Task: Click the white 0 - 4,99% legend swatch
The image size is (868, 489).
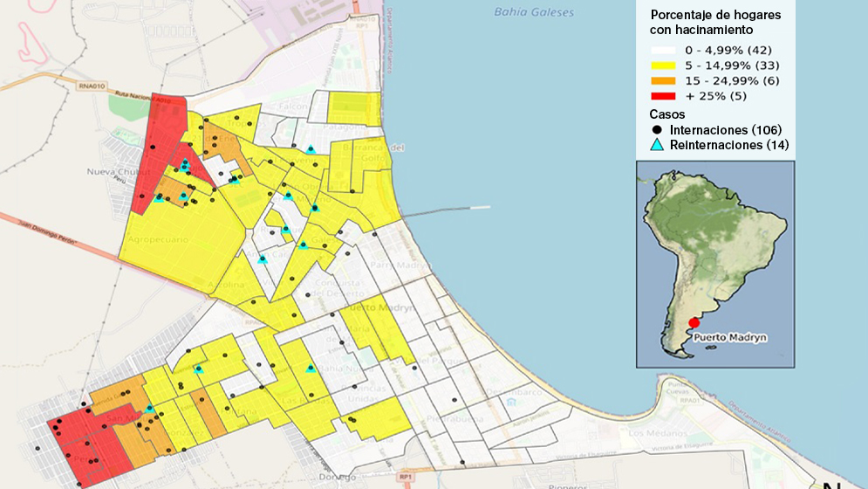Action: point(666,50)
